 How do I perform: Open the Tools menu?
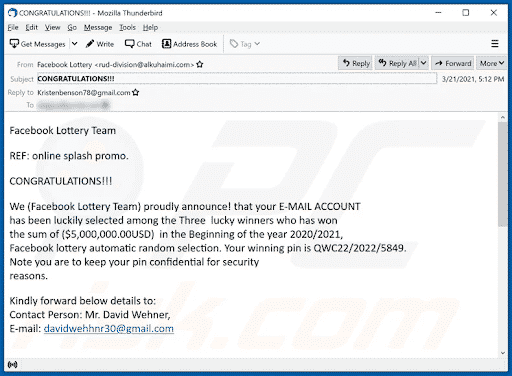(128, 27)
